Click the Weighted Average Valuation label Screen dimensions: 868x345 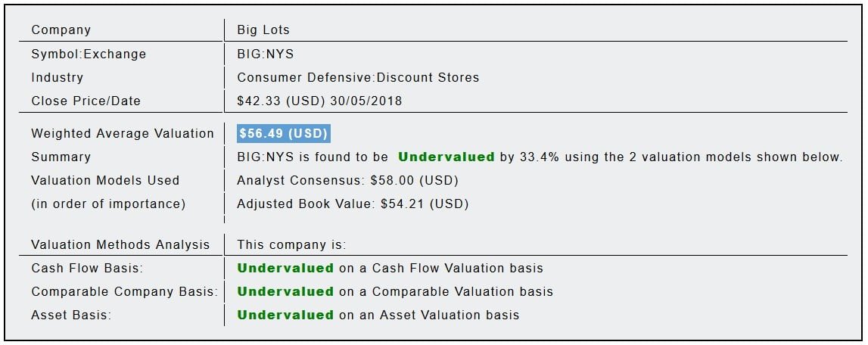click(x=123, y=133)
